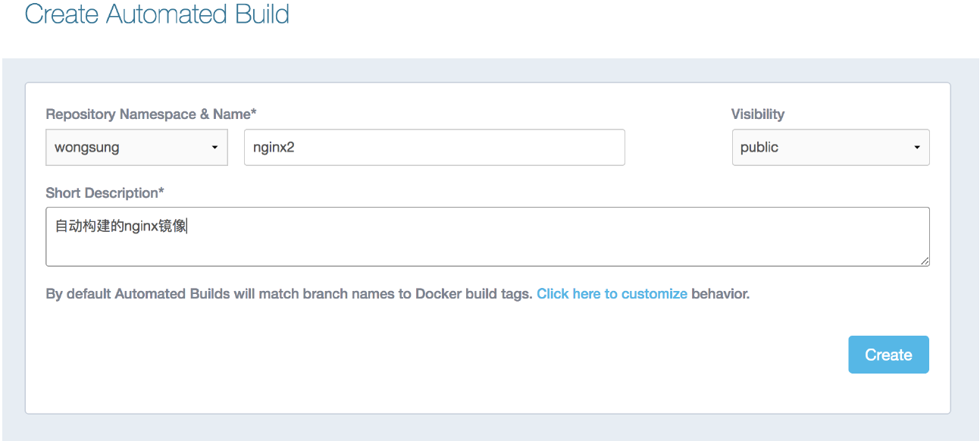This screenshot has height=441, width=980.
Task: Click the Short Description label
Action: point(104,192)
